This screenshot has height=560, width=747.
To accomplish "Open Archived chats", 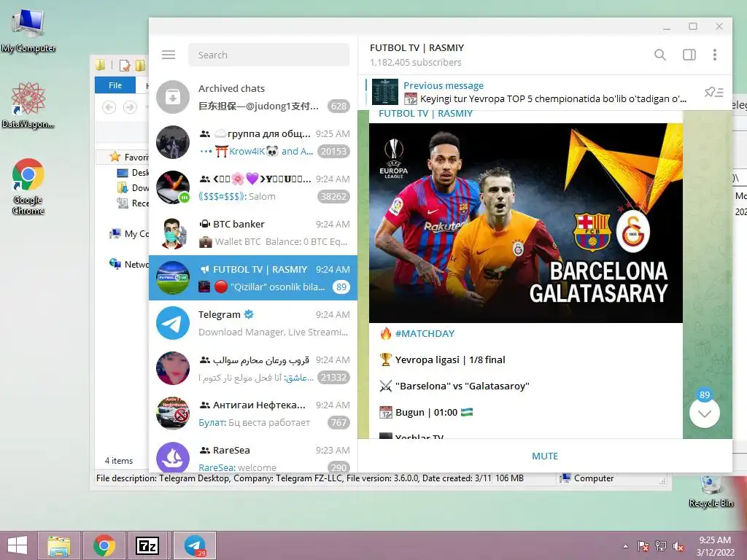I will click(253, 97).
